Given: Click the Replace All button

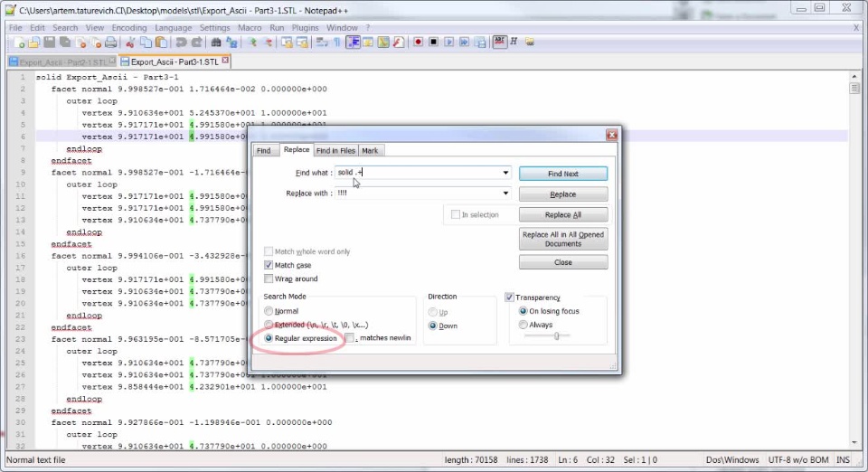Looking at the screenshot, I should click(563, 214).
